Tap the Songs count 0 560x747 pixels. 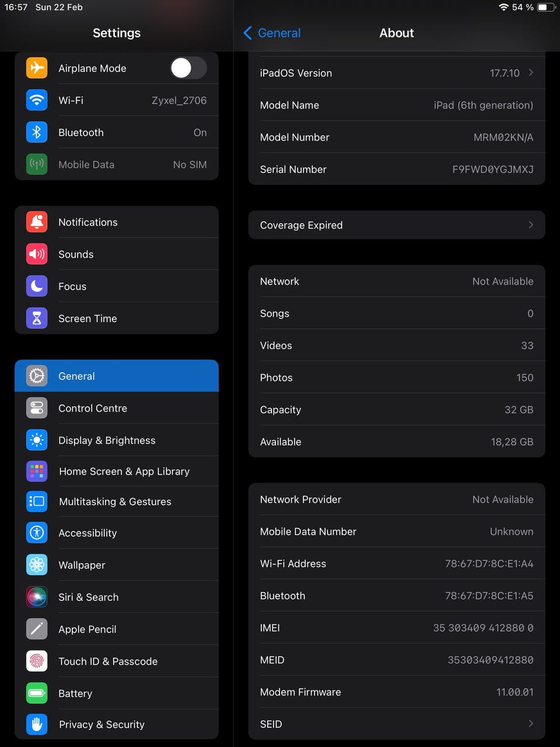[x=530, y=313]
